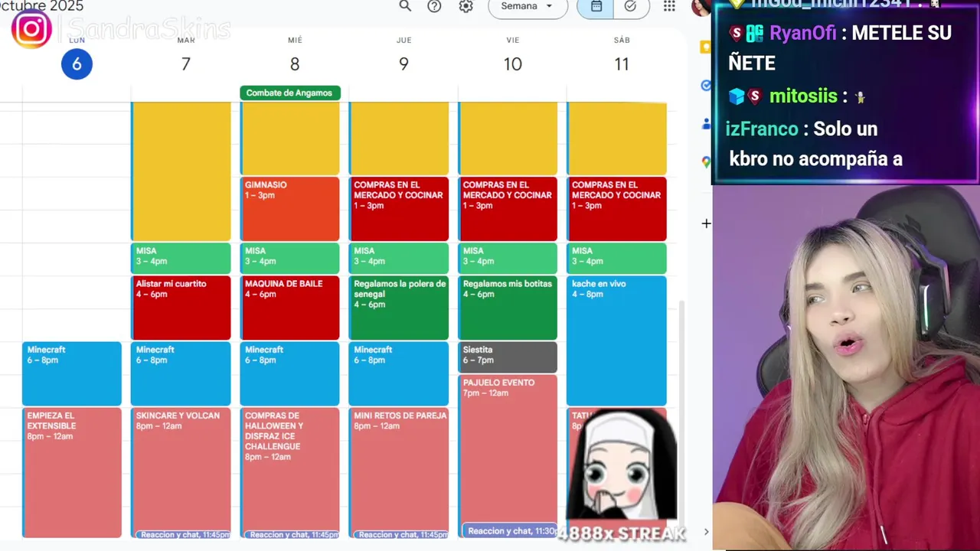Image resolution: width=980 pixels, height=551 pixels.
Task: Open Tuesday's Reaccion y chat event
Action: coord(184,534)
